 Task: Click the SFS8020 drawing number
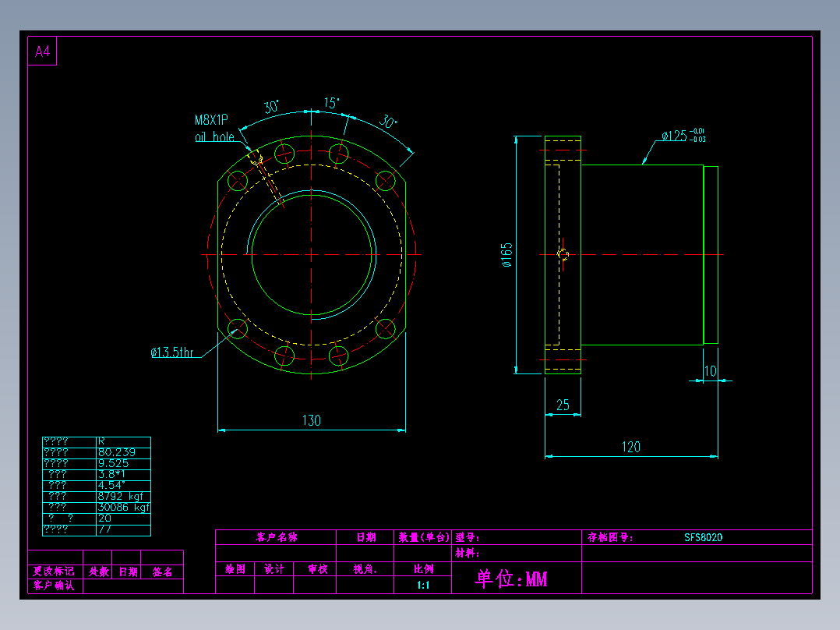click(704, 537)
